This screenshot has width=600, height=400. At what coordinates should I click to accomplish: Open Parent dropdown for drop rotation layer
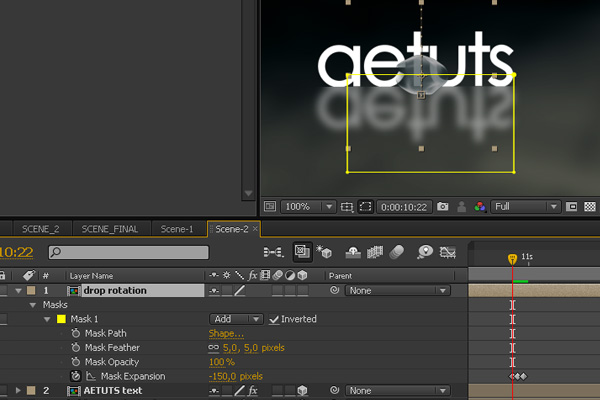[398, 291]
